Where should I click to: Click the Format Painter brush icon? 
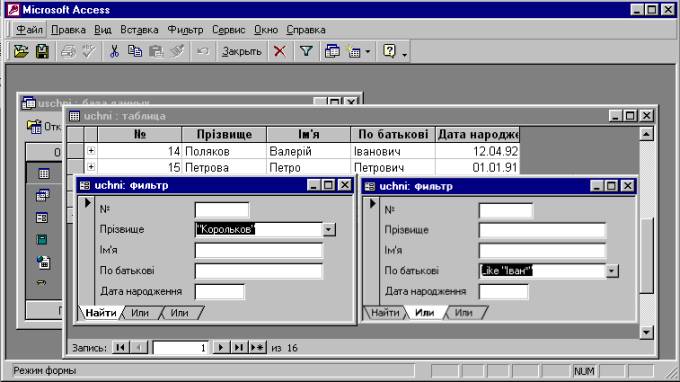[x=177, y=51]
